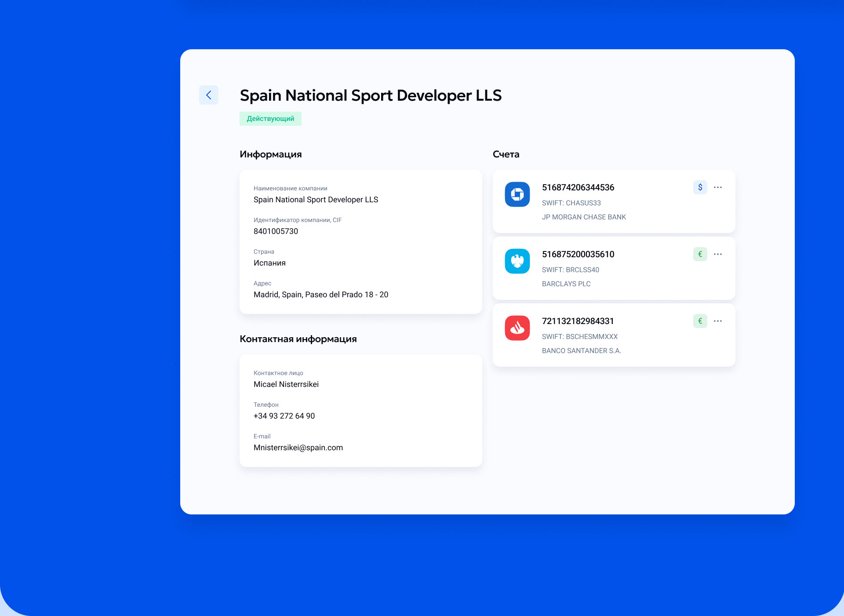Screen dimensions: 844x616
Task: Open three-dot menu for Santander account
Action: tap(718, 321)
